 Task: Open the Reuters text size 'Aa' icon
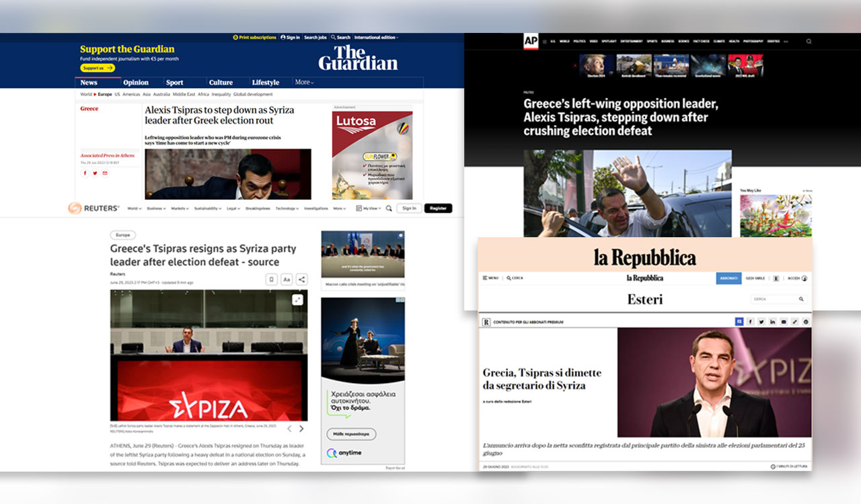[x=287, y=279]
